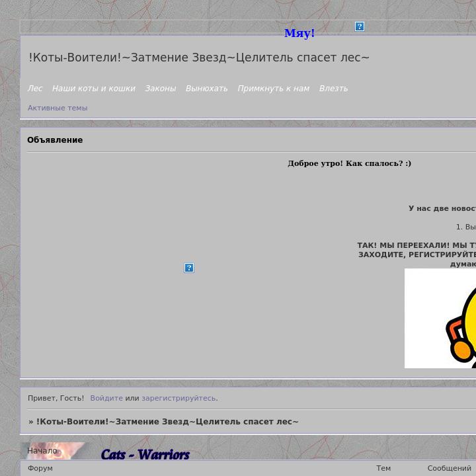This screenshot has width=476, height=476.
Task: Click the зарегистрируйтесь registration link
Action: tap(178, 398)
